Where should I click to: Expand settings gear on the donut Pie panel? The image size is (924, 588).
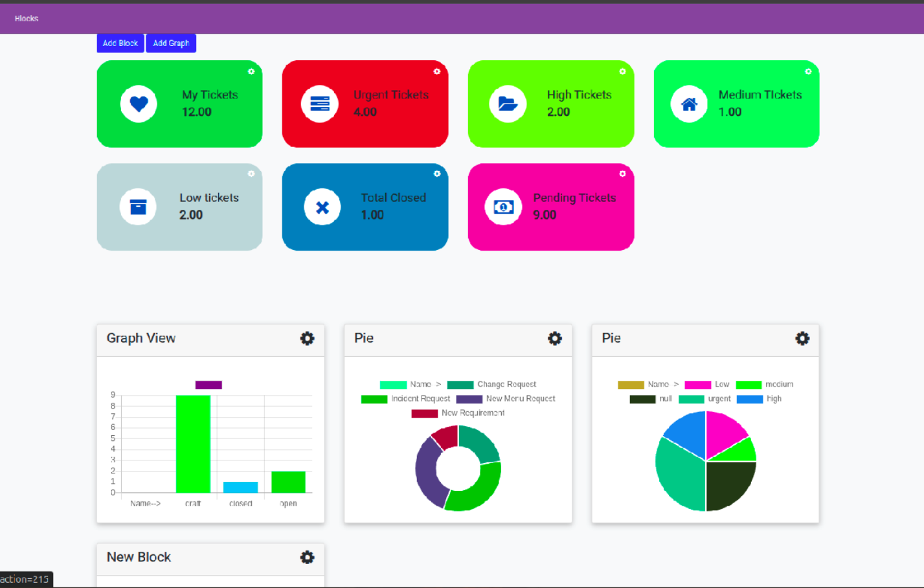(555, 338)
